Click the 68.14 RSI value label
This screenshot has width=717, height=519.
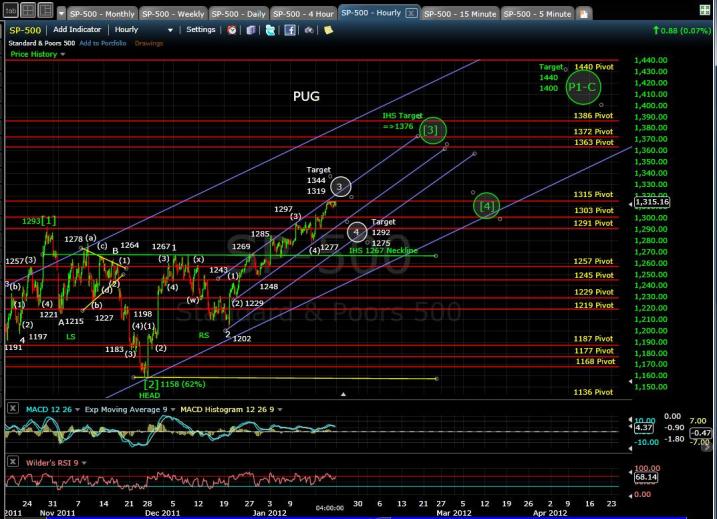point(646,477)
